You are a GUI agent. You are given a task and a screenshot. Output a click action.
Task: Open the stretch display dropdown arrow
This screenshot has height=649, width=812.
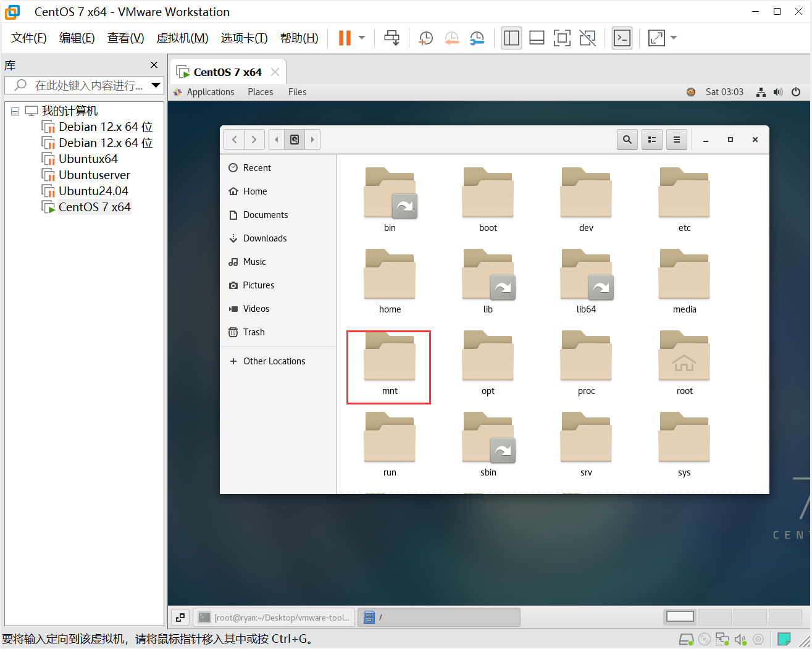coord(674,38)
